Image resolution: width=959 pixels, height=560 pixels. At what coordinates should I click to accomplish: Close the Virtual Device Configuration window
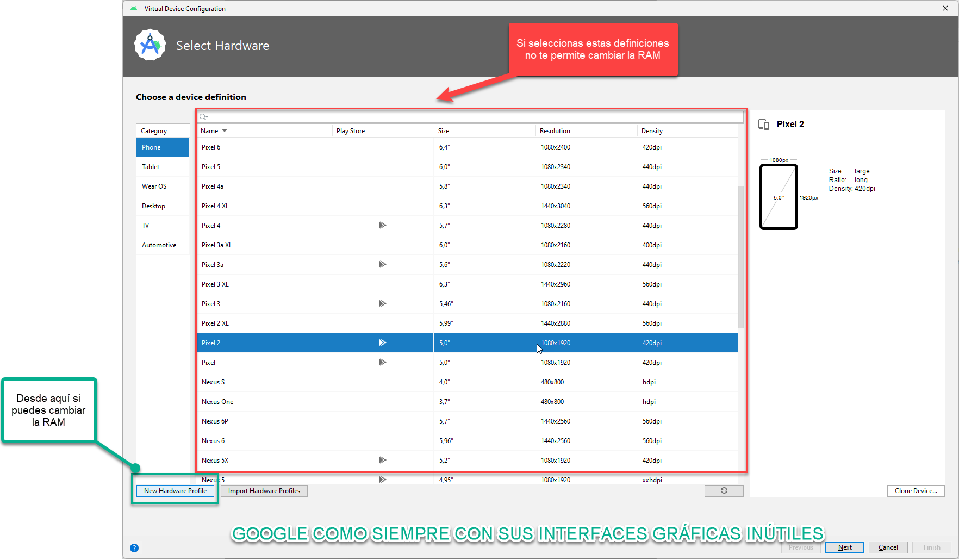[x=945, y=8]
